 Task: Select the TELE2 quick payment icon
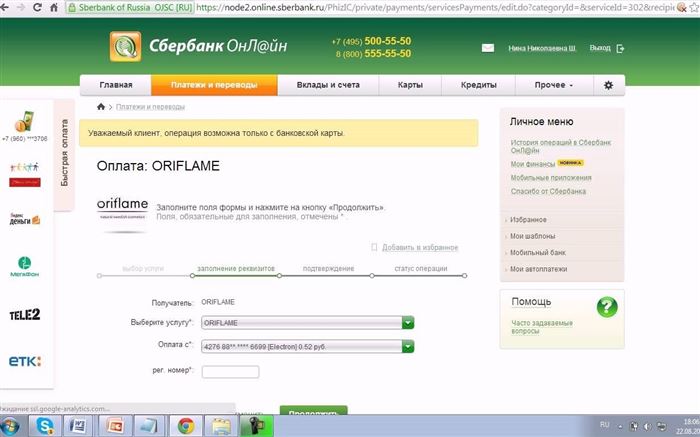click(x=25, y=315)
